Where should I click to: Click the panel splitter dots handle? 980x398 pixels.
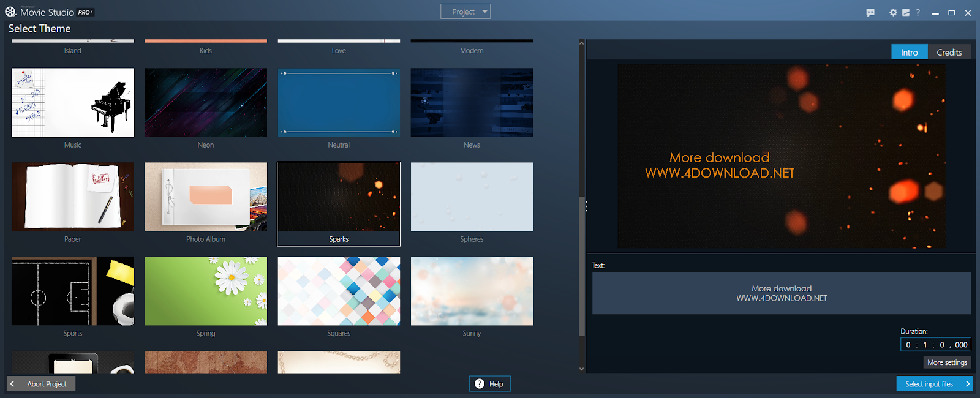(586, 206)
